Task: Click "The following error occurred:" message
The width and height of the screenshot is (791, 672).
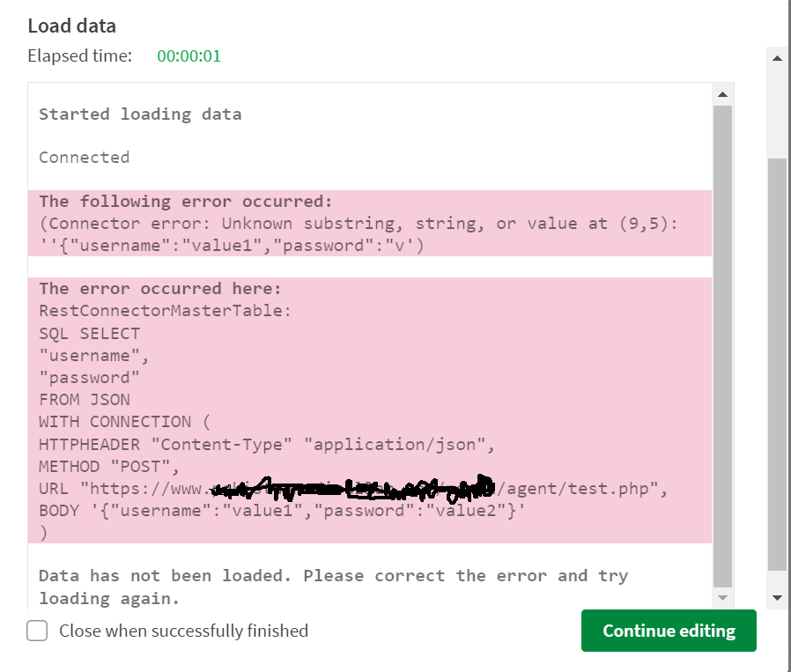Action: tap(186, 201)
